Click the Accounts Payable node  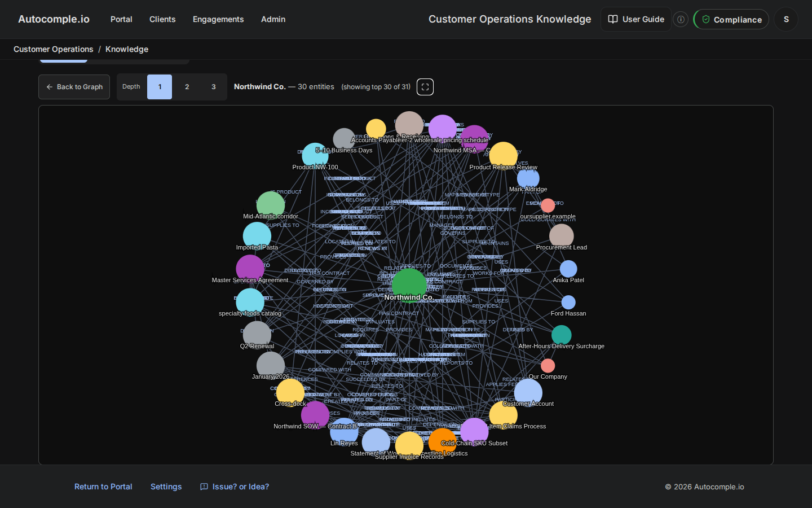(x=376, y=129)
